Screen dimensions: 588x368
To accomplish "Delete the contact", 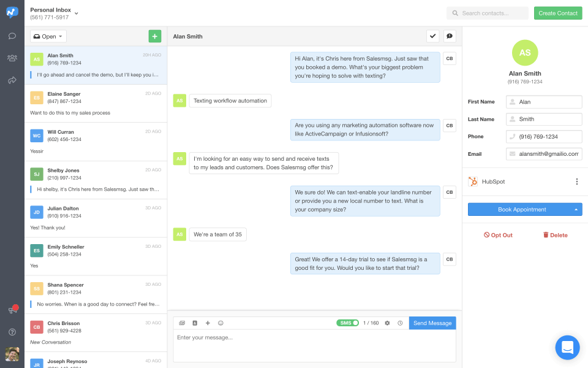I will tap(556, 235).
